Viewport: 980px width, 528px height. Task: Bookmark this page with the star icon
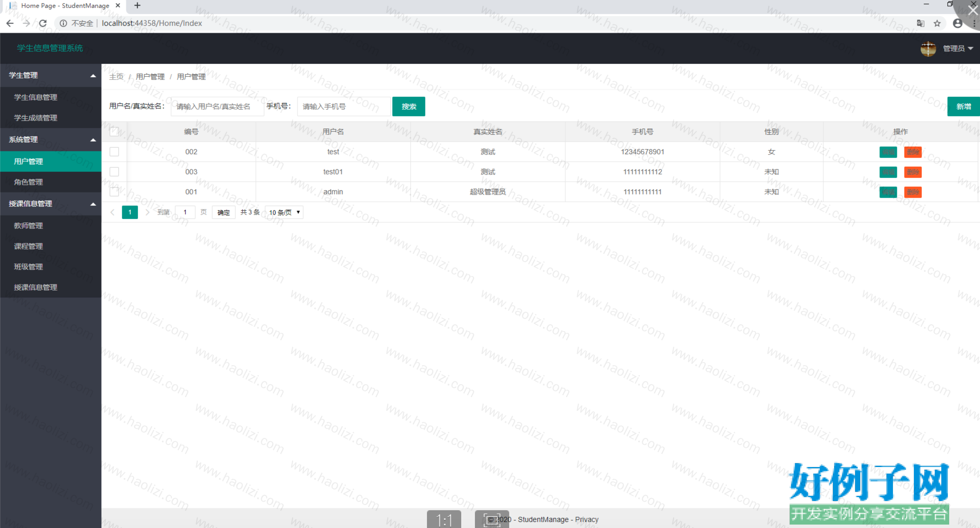click(937, 23)
